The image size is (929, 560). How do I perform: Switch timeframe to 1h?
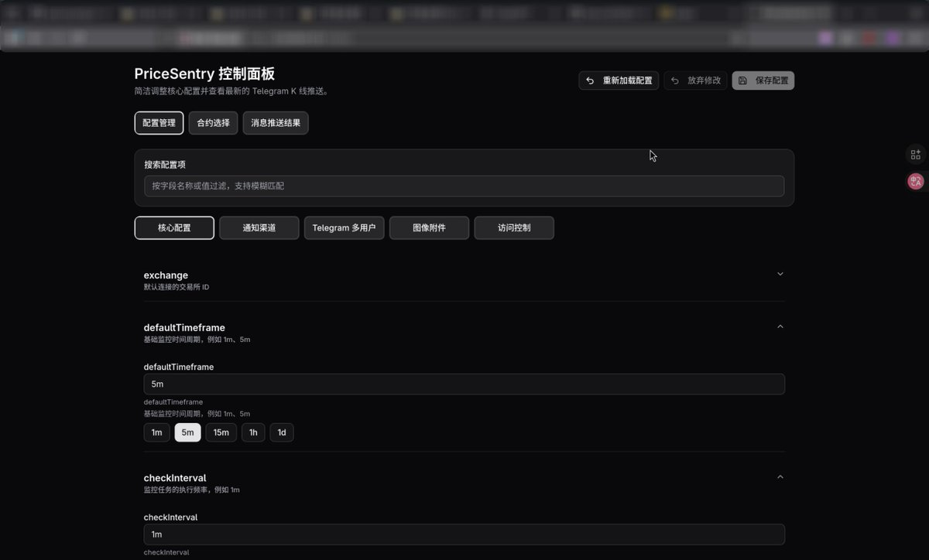pos(253,432)
